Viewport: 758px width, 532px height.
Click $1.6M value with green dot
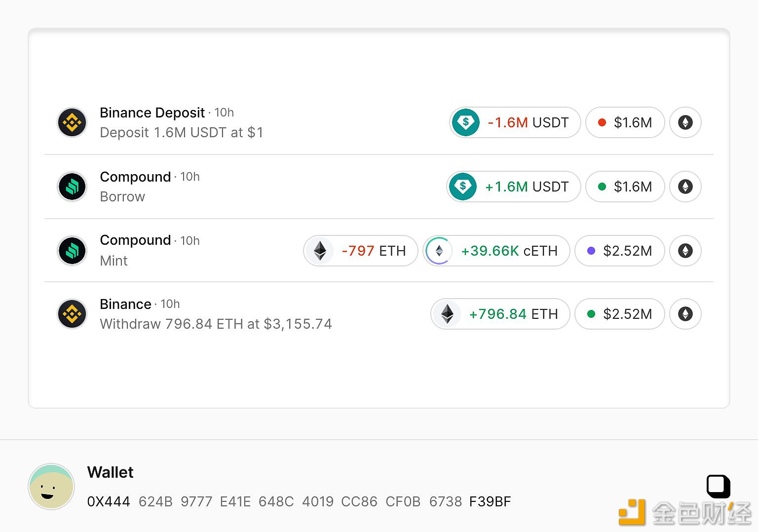click(625, 187)
